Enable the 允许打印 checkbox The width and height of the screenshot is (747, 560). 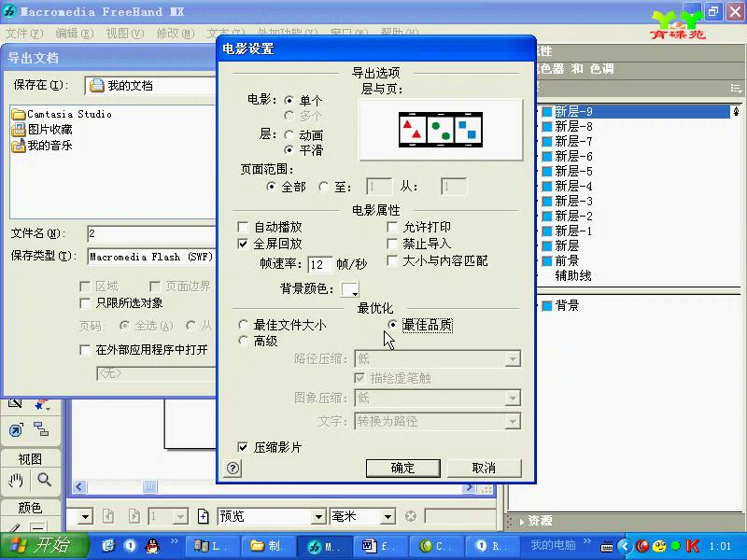(392, 227)
